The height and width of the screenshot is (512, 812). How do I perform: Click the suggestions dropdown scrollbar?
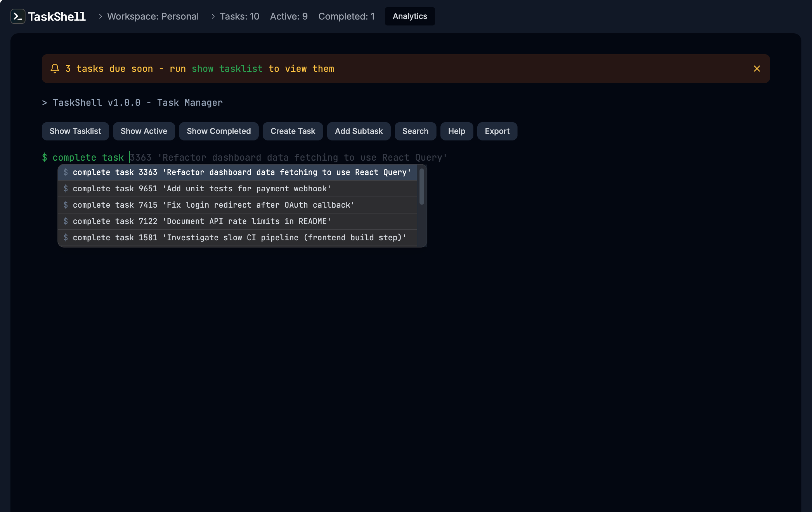pyautogui.click(x=422, y=187)
